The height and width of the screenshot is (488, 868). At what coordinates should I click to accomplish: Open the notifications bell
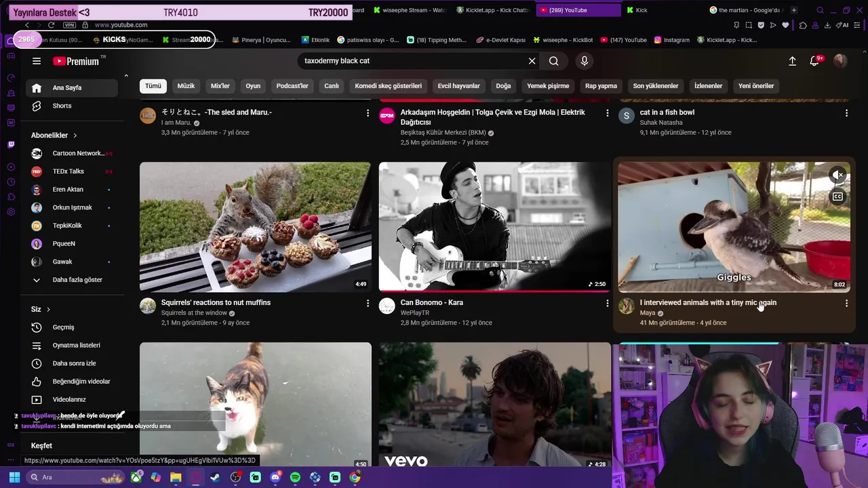pos(815,61)
